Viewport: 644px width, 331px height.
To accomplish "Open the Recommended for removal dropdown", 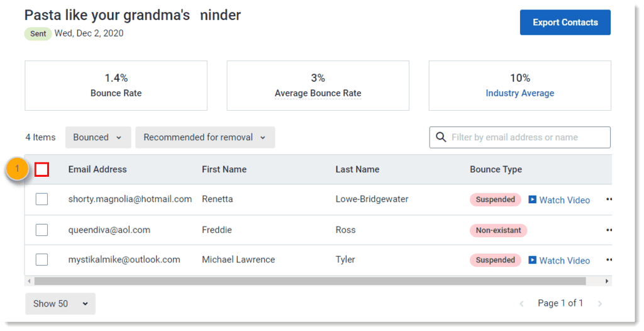I will click(x=204, y=137).
